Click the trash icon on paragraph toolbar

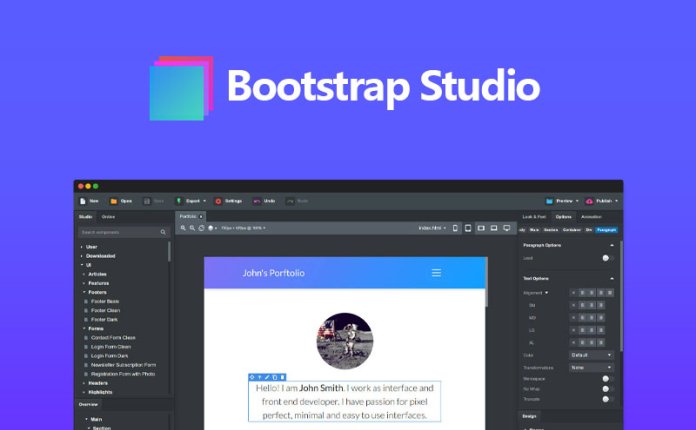click(282, 377)
